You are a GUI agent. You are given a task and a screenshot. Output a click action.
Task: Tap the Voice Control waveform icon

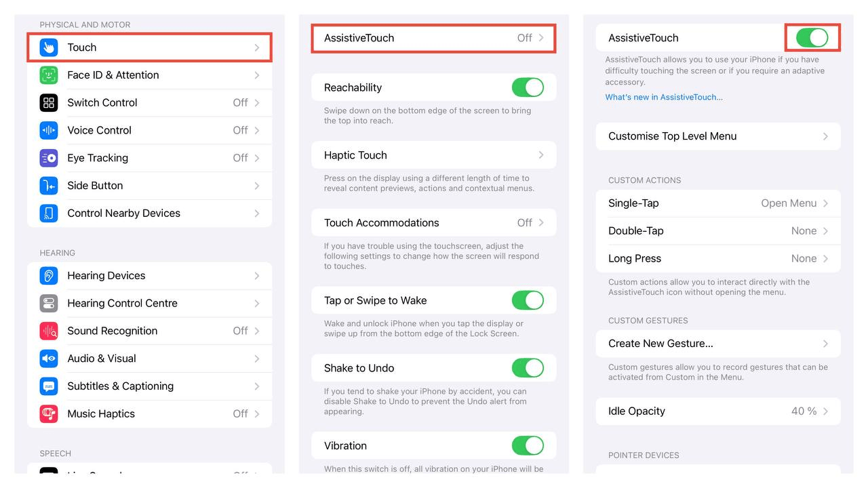point(49,130)
